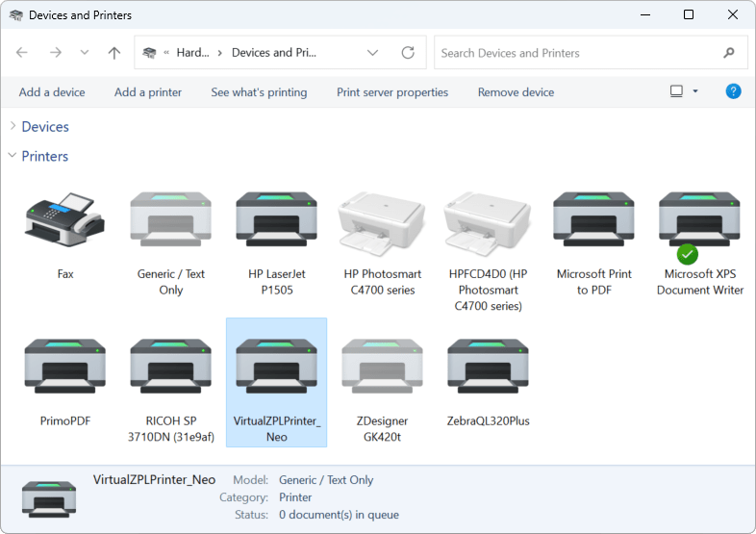Open the address bar history dropdown
The image size is (756, 534).
[372, 53]
